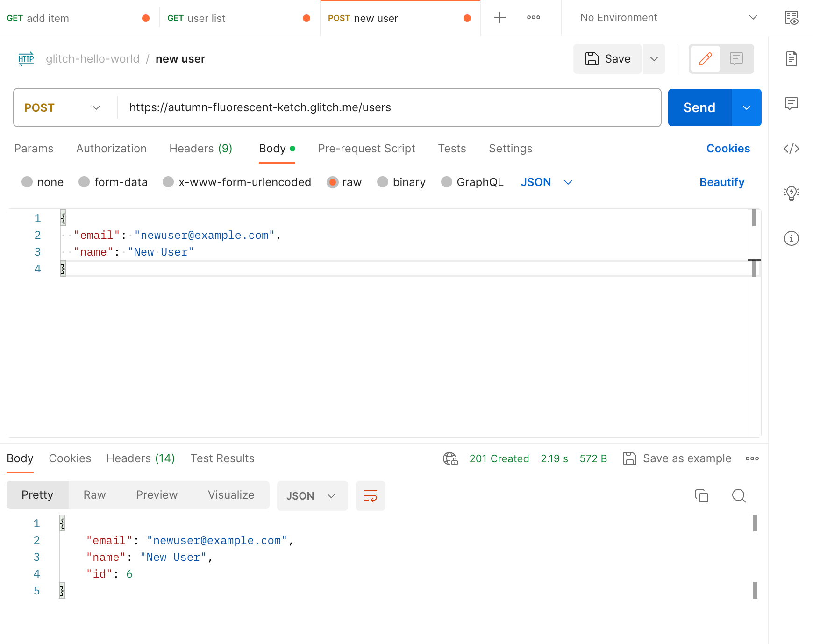
Task: Search in response body icon
Action: 739,496
